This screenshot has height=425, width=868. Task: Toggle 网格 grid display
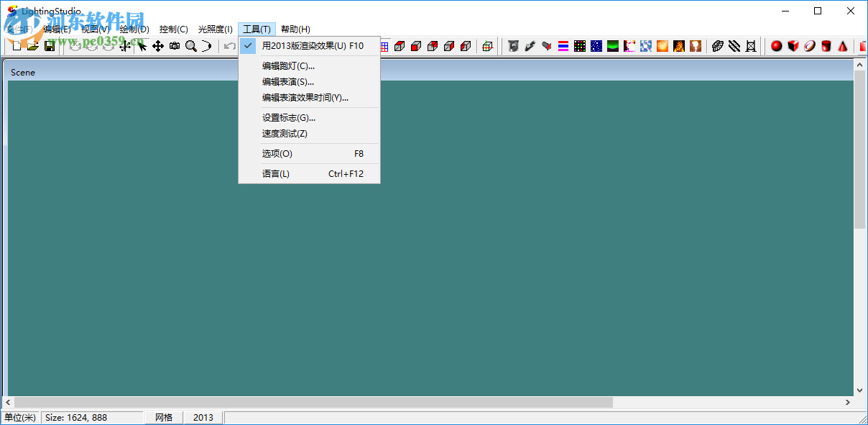164,417
